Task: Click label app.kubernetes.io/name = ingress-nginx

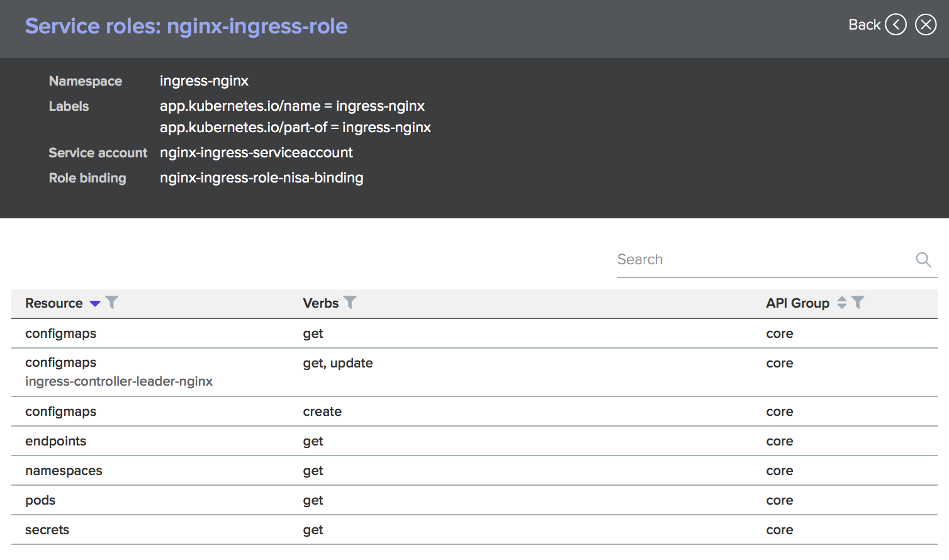Action: pos(292,106)
